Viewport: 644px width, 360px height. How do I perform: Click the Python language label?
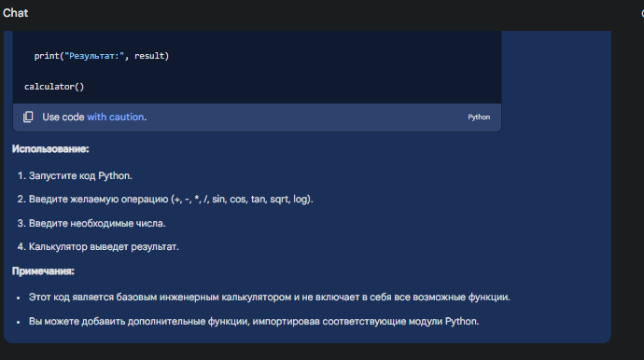click(x=479, y=117)
